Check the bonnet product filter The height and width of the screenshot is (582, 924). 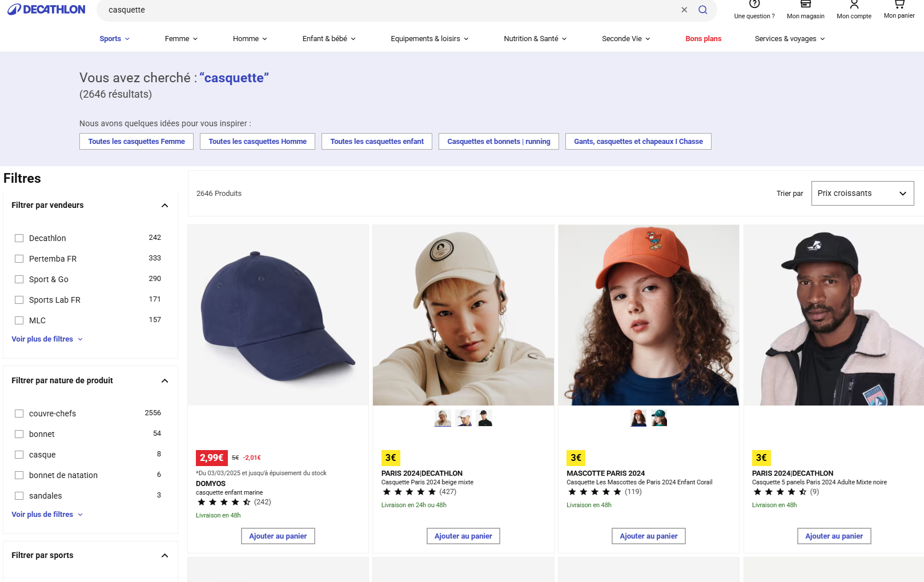click(x=19, y=434)
